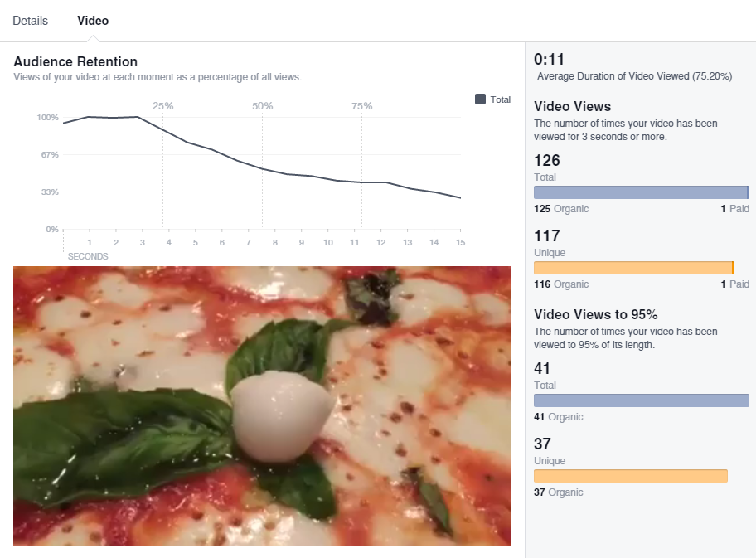
Task: Click the orange Unique bar for 117 views
Action: 633,268
